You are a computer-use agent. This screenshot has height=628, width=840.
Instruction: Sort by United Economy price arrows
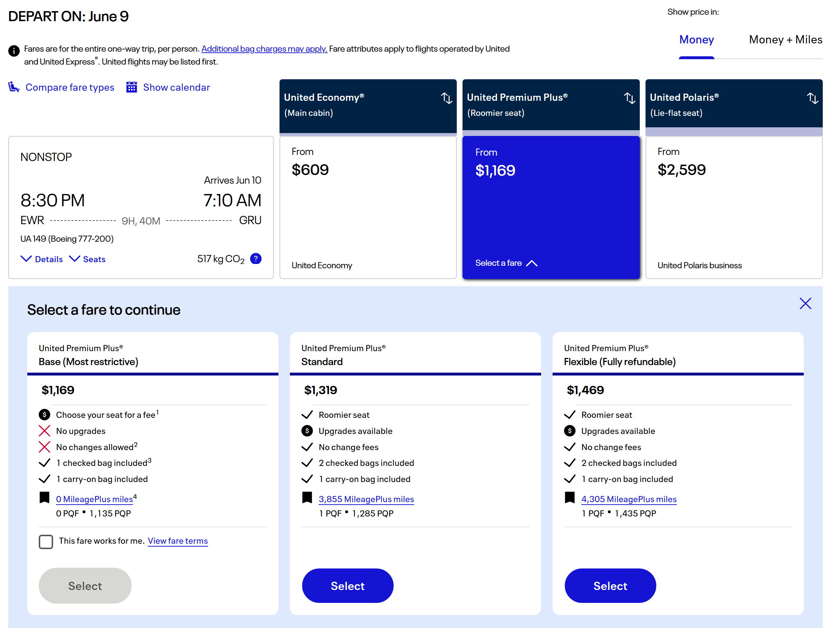pyautogui.click(x=447, y=98)
